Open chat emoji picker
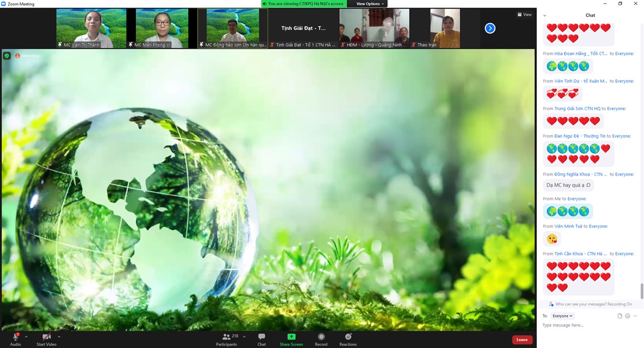The height and width of the screenshot is (348, 644). [x=627, y=316]
